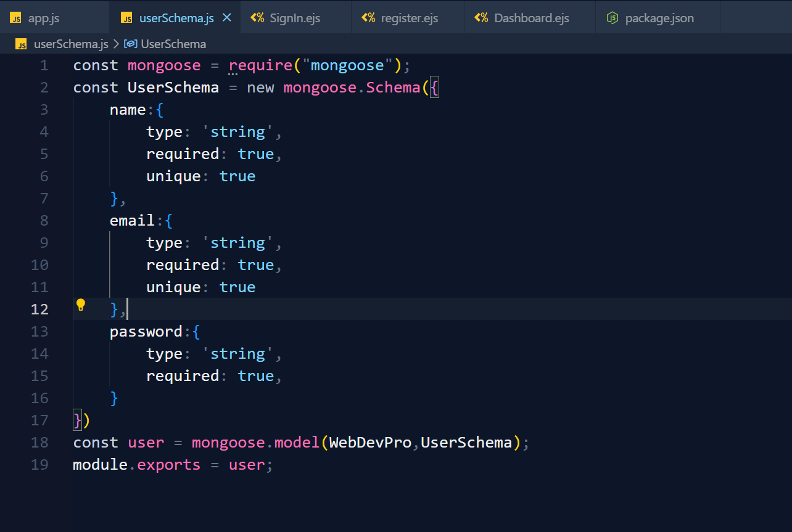Open the lightbulb quick fix on line 12
This screenshot has height=532, width=792.
click(x=80, y=305)
